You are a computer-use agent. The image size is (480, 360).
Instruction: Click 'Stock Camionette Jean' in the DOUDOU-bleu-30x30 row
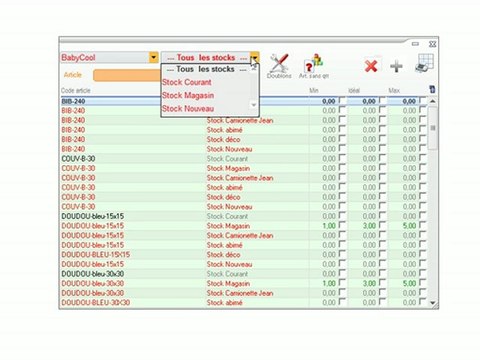[240, 293]
